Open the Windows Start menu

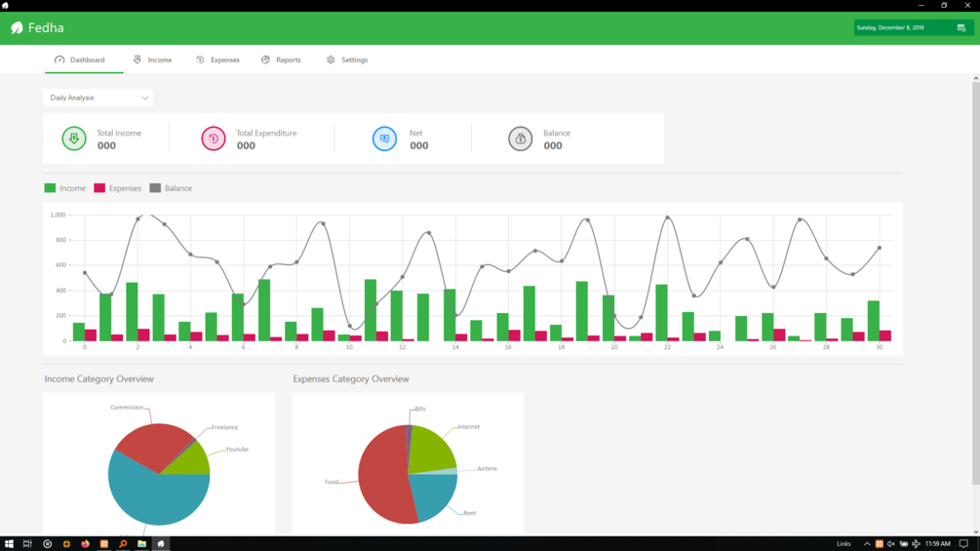(9, 543)
